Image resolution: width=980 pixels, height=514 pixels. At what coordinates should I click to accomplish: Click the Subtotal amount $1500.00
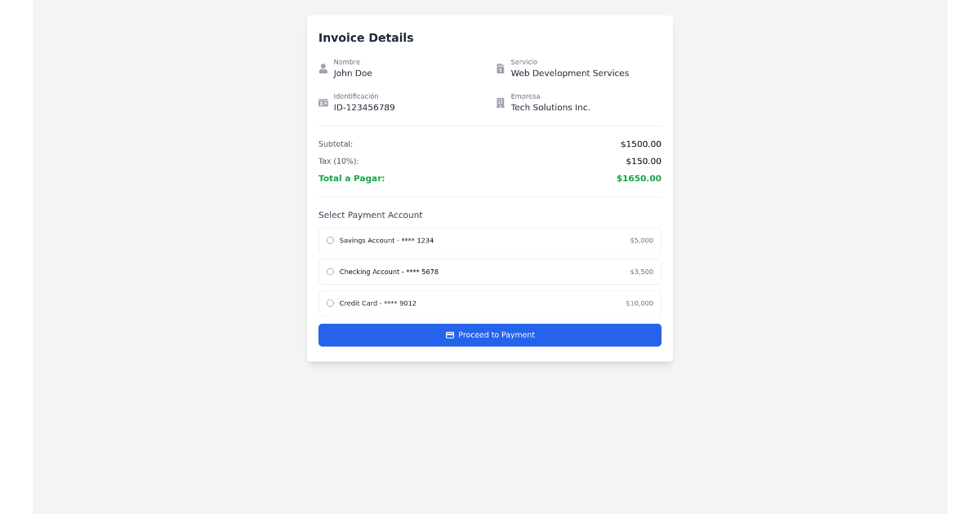[x=642, y=144]
